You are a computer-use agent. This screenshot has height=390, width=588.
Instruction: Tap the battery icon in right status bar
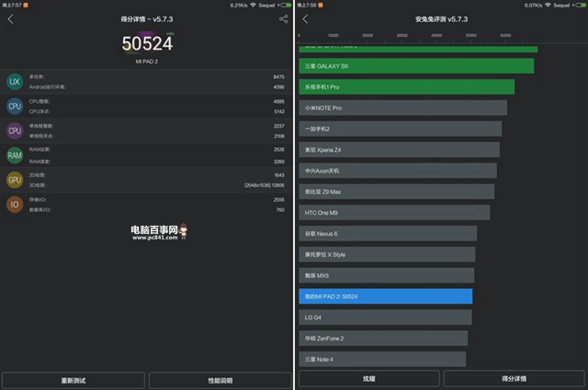[581, 5]
